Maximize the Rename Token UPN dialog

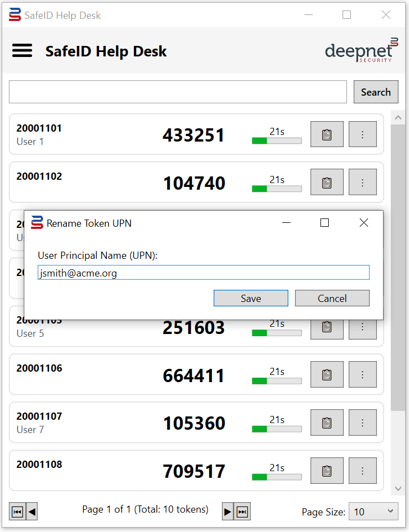click(324, 223)
